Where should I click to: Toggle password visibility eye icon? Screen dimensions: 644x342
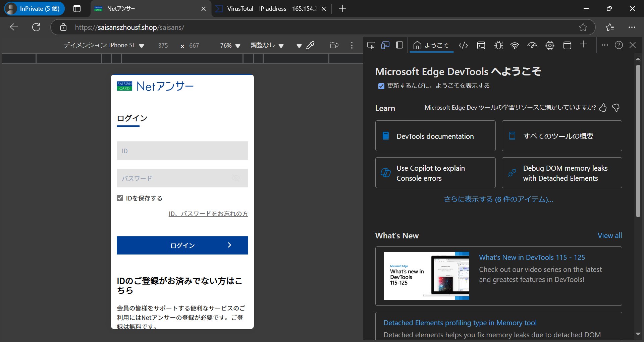point(236,178)
